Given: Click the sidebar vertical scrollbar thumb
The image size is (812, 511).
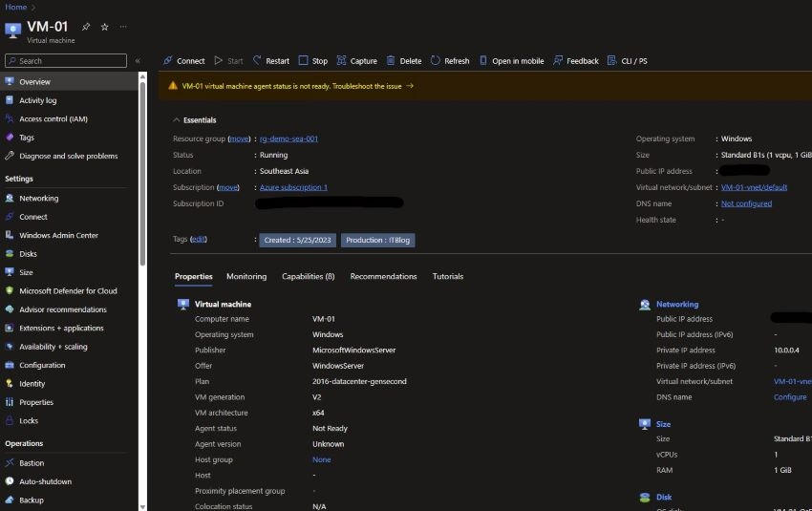Looking at the screenshot, I should (x=143, y=174).
